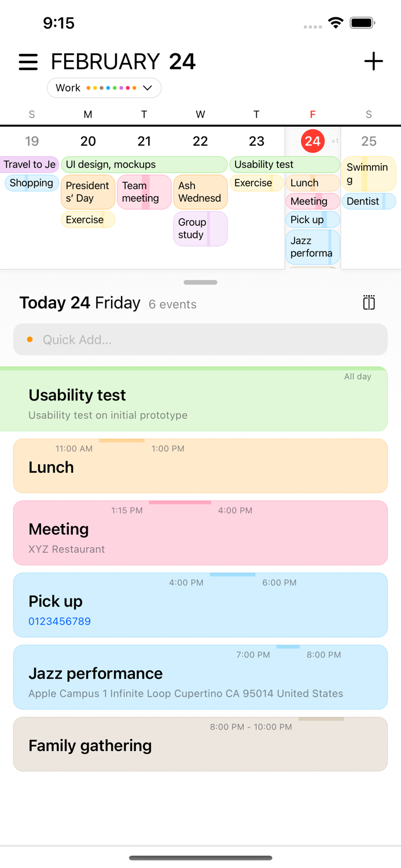Tap +1 to reveal hidden events on the 24th
The image size is (401, 868).
pyautogui.click(x=335, y=141)
